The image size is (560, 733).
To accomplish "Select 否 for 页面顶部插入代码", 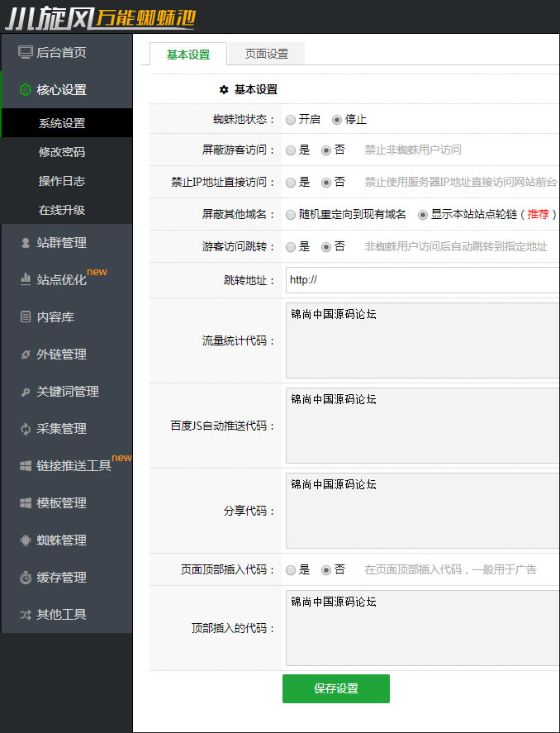I will coord(326,570).
